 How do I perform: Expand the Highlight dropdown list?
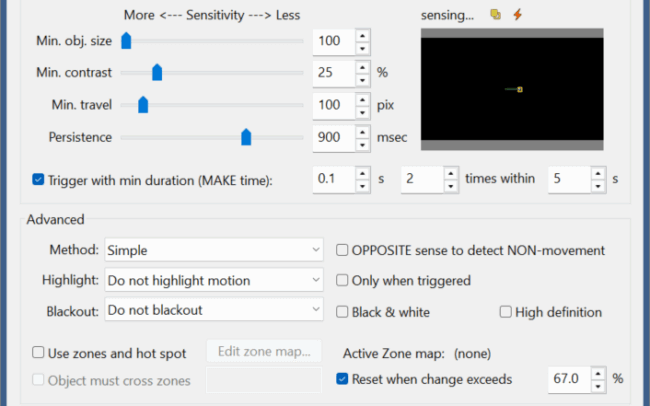tap(214, 281)
